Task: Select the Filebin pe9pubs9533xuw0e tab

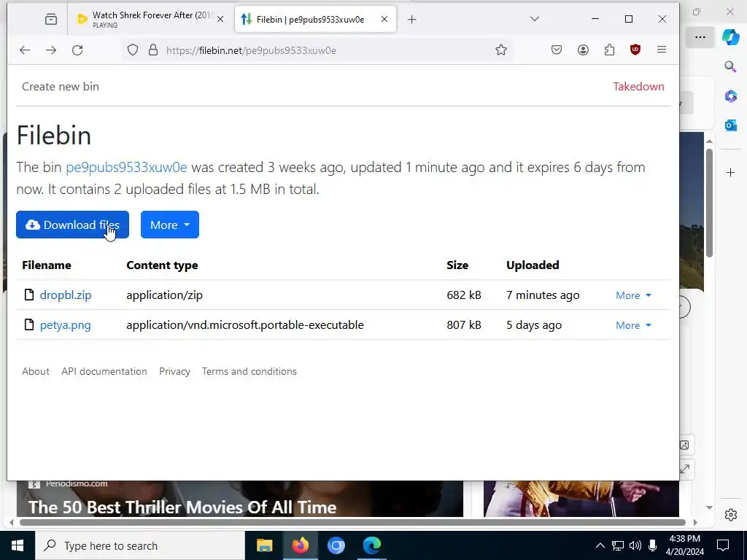Action: tap(309, 20)
